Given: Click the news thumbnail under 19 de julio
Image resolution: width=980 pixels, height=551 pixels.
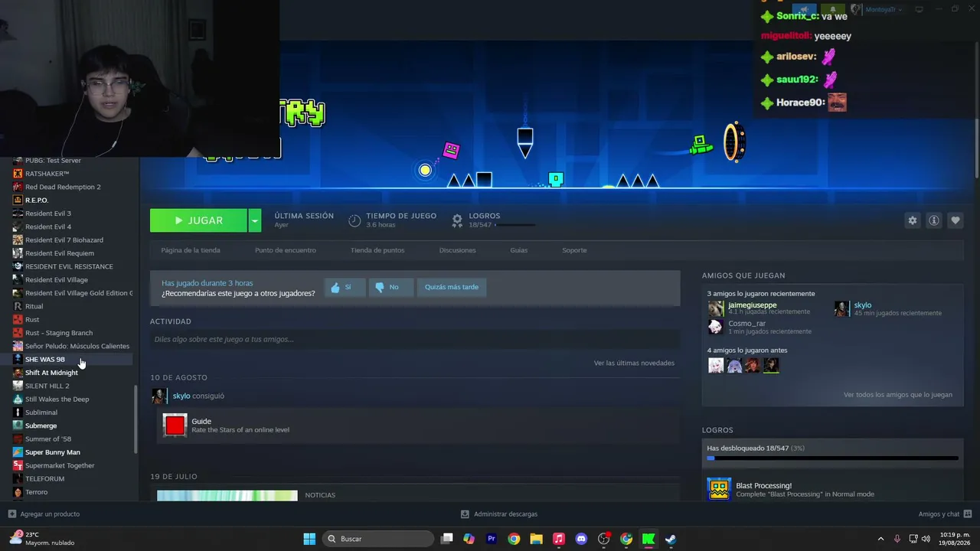Looking at the screenshot, I should pyautogui.click(x=227, y=495).
